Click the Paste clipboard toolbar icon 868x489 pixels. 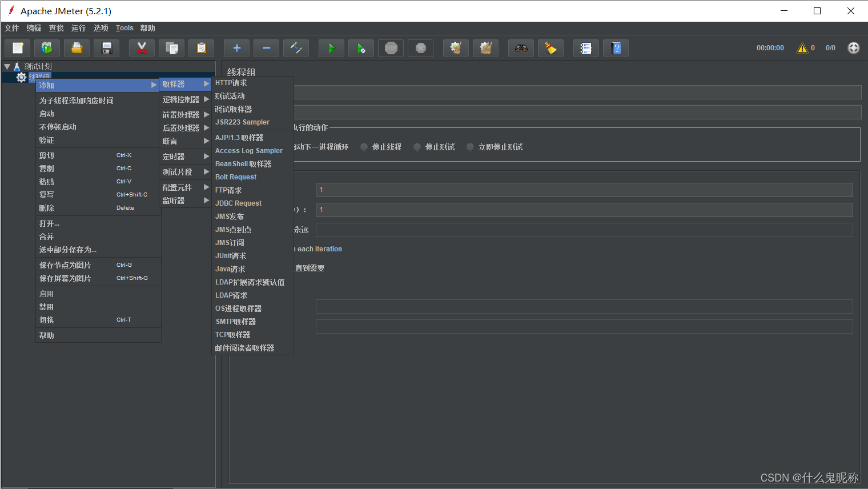[x=202, y=48]
